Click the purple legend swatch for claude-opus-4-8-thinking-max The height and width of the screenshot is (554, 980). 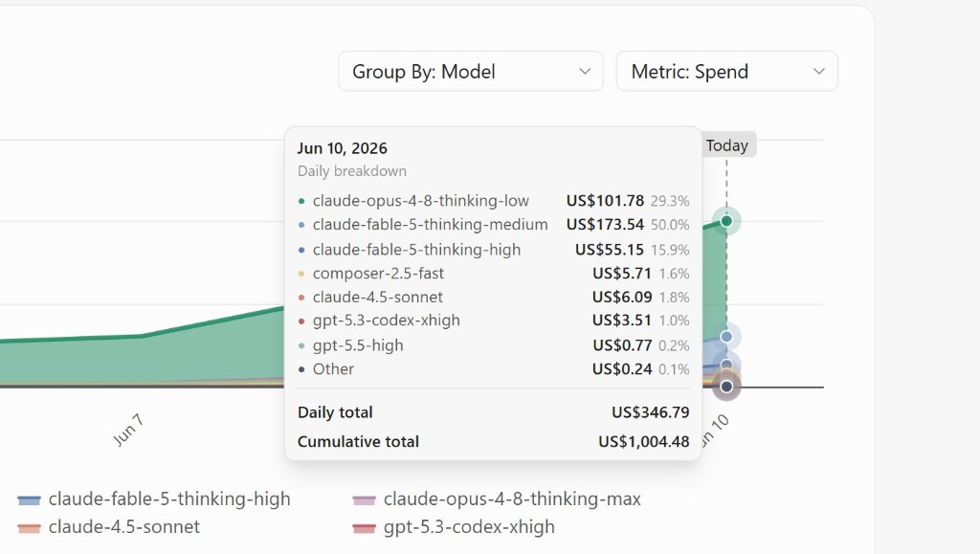click(364, 500)
